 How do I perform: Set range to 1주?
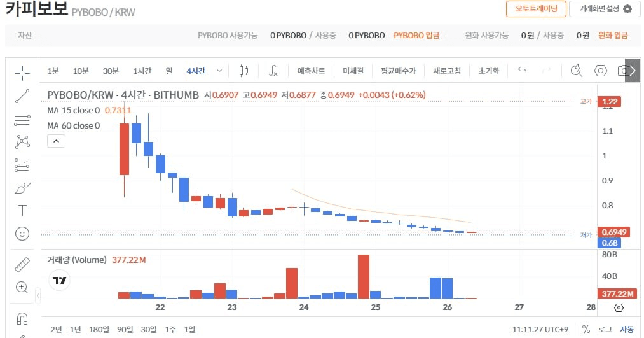pos(170,329)
